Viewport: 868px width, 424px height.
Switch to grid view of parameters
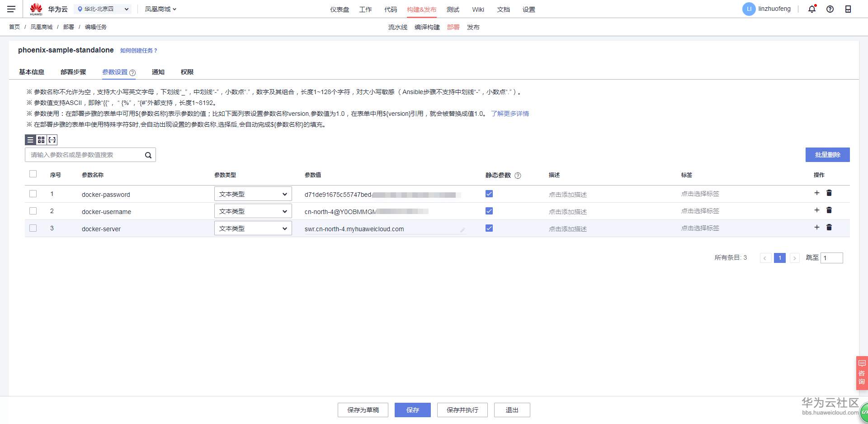click(x=41, y=140)
